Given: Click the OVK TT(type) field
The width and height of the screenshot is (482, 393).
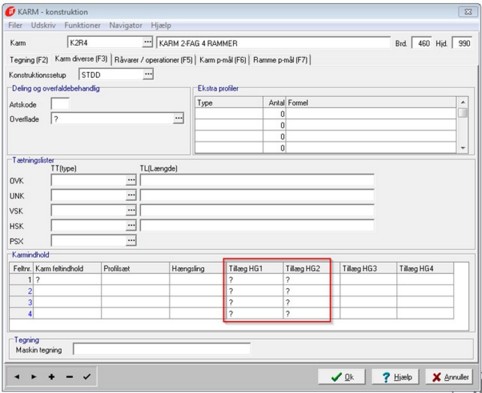Looking at the screenshot, I should (x=89, y=180).
